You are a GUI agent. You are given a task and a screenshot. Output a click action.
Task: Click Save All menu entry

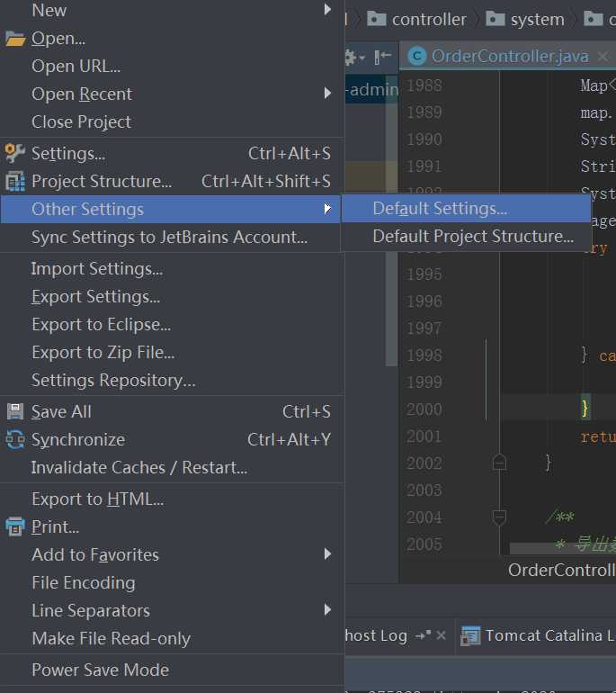click(x=173, y=411)
